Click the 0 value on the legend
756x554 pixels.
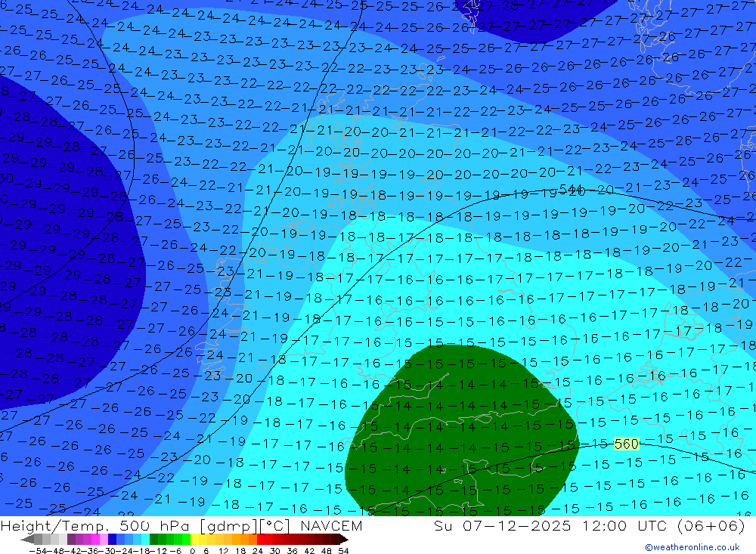(192, 551)
